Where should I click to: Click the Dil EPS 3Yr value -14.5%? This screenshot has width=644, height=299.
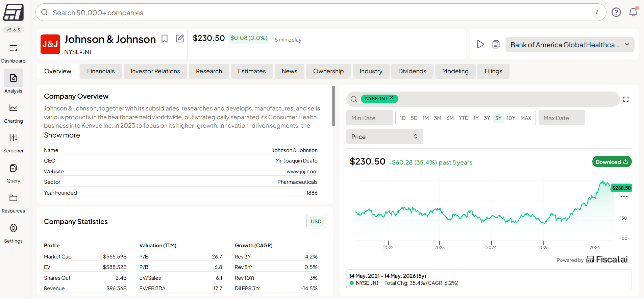coord(309,289)
